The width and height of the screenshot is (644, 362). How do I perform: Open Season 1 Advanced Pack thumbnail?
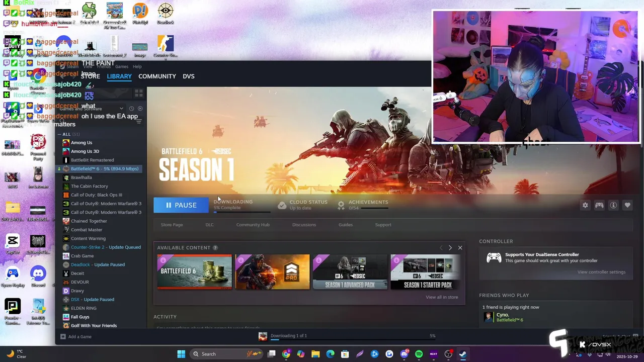[x=350, y=271]
